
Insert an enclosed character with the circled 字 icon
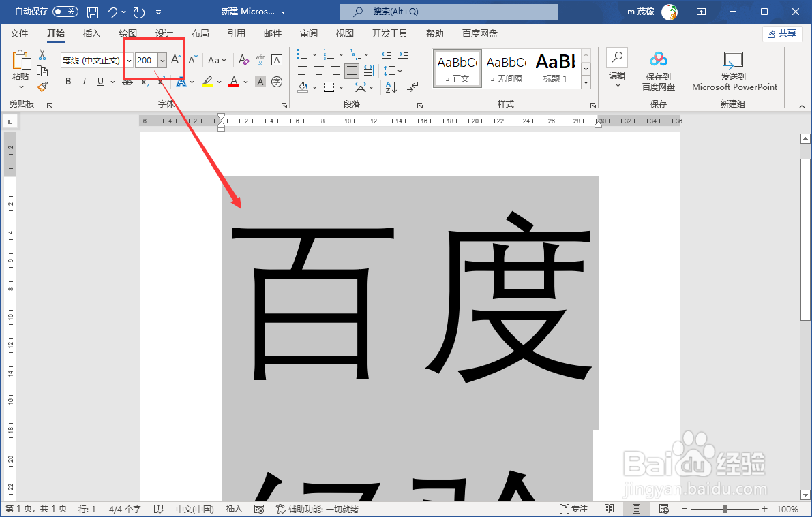point(277,81)
